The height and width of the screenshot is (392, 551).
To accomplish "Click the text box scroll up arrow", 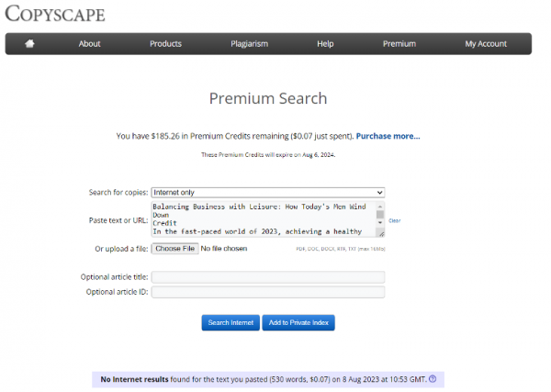I will 380,207.
